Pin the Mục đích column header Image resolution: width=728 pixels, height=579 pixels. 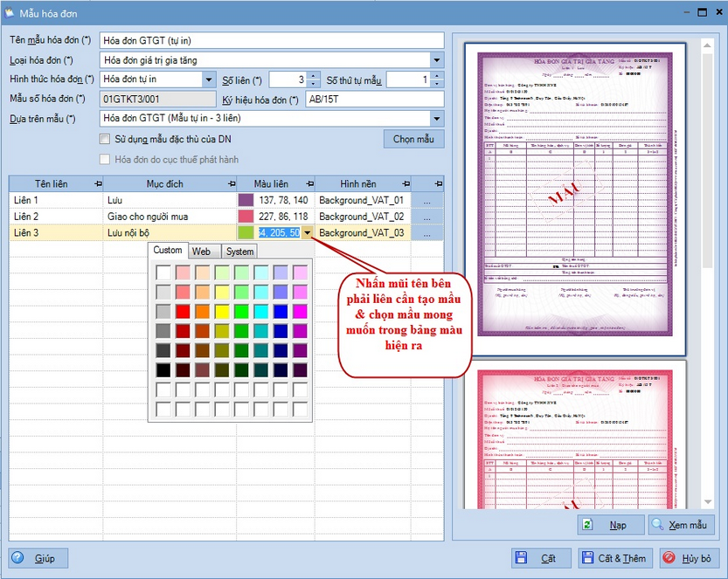click(232, 184)
